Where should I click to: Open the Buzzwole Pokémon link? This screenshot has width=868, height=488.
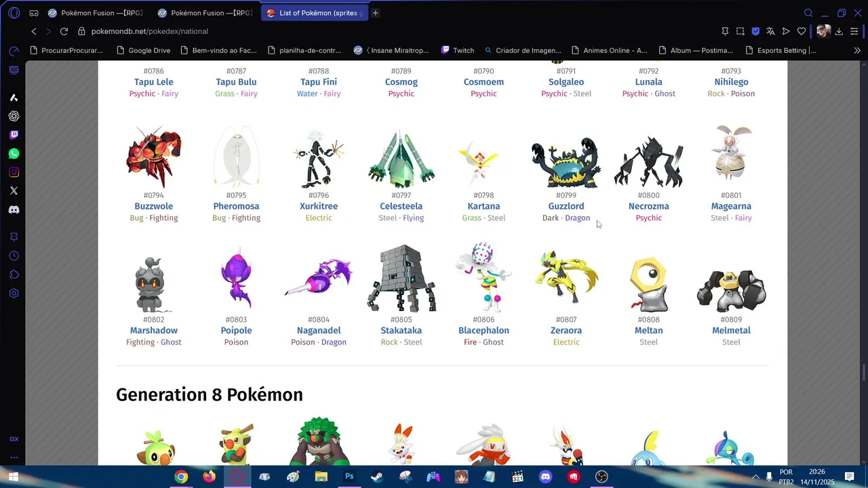click(154, 206)
